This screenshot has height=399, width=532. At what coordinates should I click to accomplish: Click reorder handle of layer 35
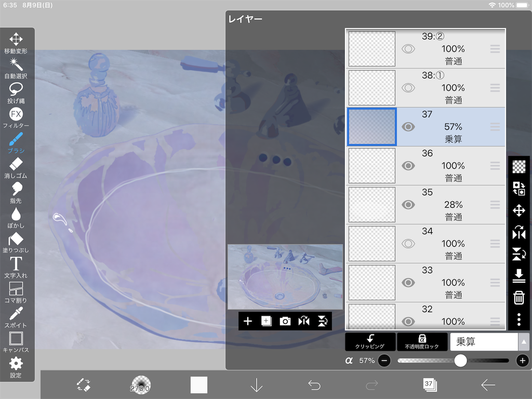(495, 205)
